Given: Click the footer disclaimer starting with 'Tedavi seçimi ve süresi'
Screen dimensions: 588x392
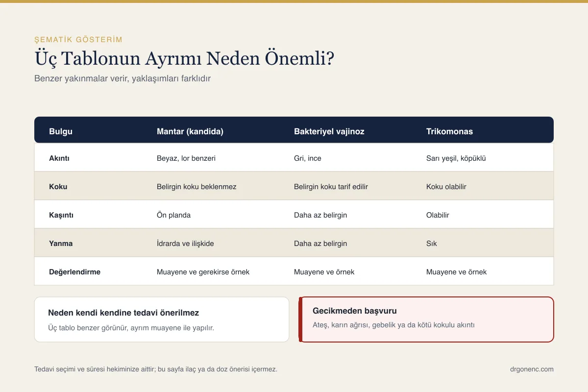Looking at the screenshot, I should (156, 369).
